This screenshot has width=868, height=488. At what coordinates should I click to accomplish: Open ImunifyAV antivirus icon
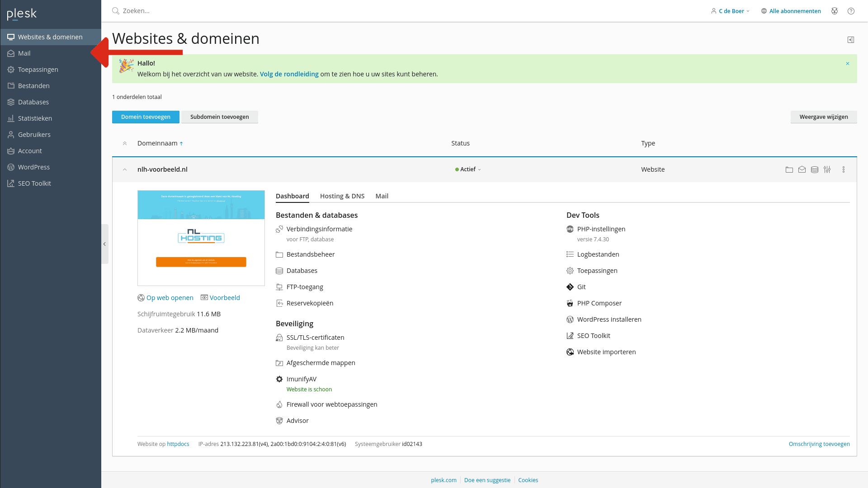279,379
